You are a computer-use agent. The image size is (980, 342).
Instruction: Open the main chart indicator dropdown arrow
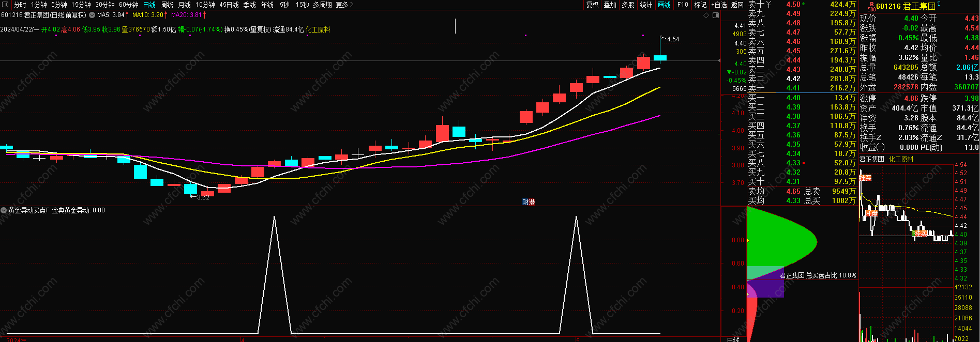click(92, 15)
